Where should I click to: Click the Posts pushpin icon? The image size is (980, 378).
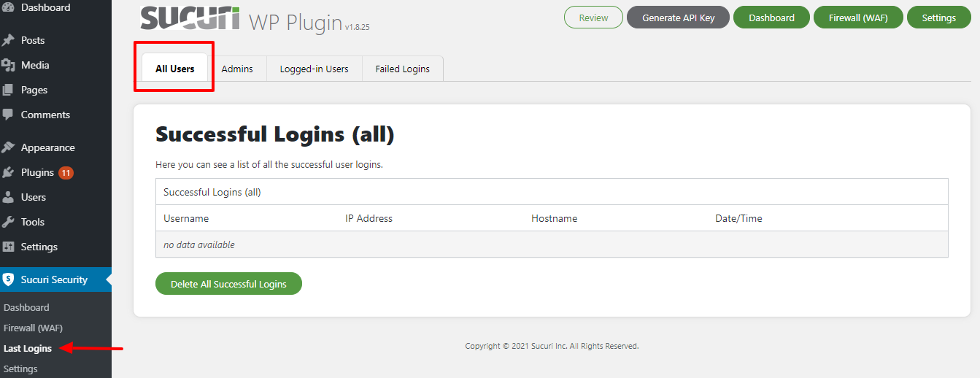point(8,40)
